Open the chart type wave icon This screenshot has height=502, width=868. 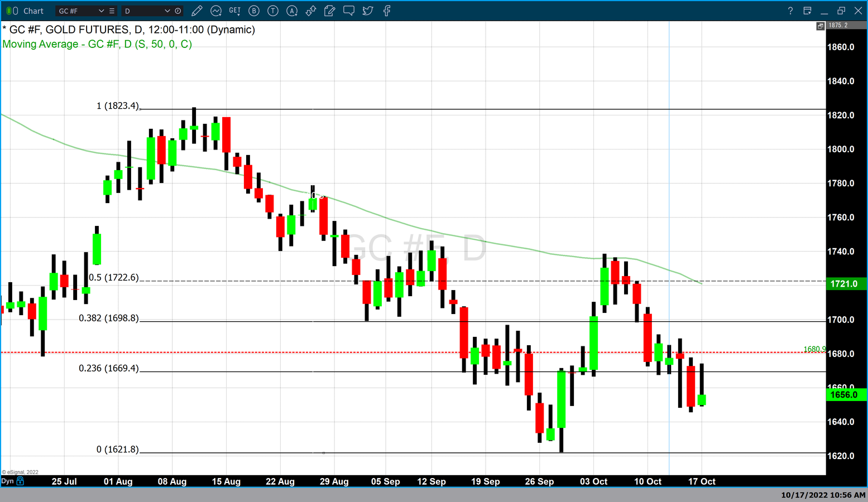(x=216, y=11)
